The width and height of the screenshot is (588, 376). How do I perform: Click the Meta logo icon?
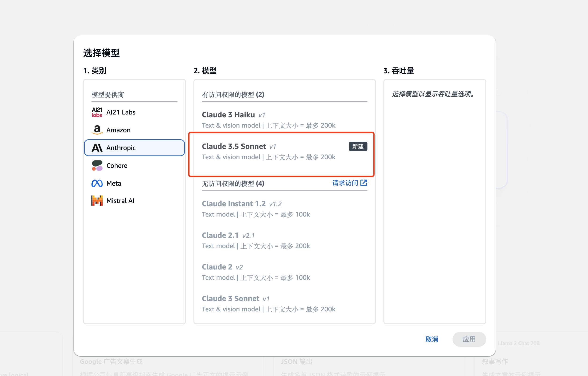pyautogui.click(x=97, y=183)
